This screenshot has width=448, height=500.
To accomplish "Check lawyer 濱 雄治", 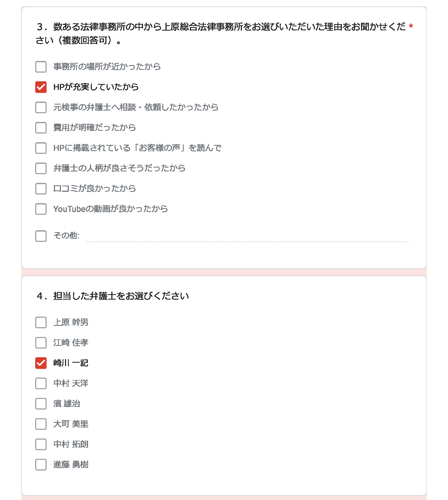I will coord(41,404).
